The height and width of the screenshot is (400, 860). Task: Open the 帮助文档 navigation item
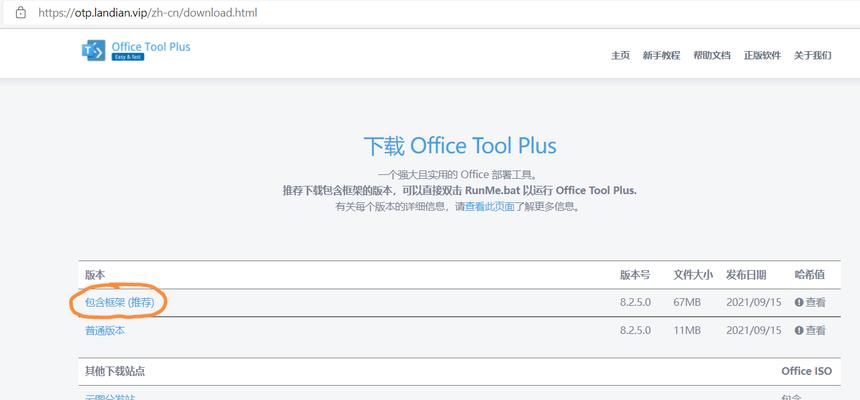712,55
